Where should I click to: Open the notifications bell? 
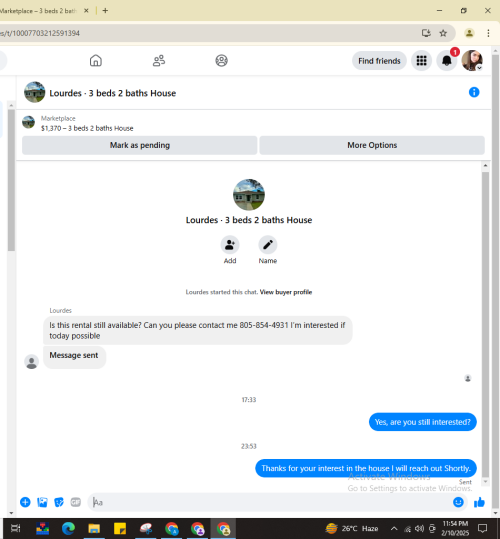(446, 61)
